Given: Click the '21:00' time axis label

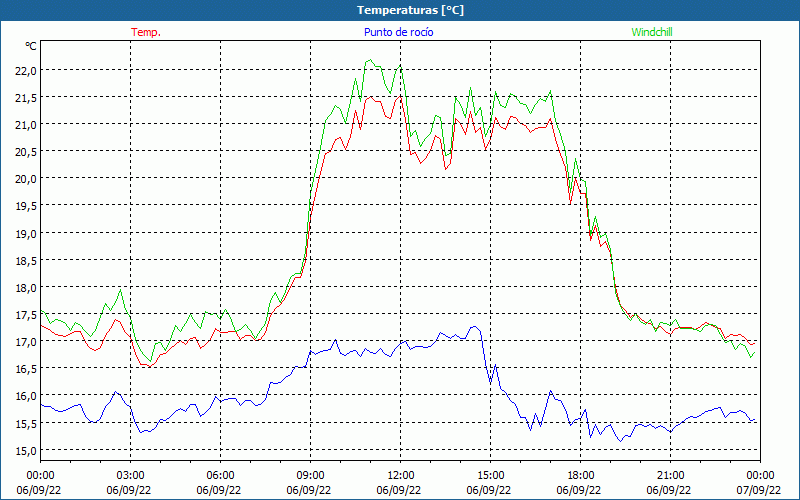Looking at the screenshot, I should click(x=670, y=476).
